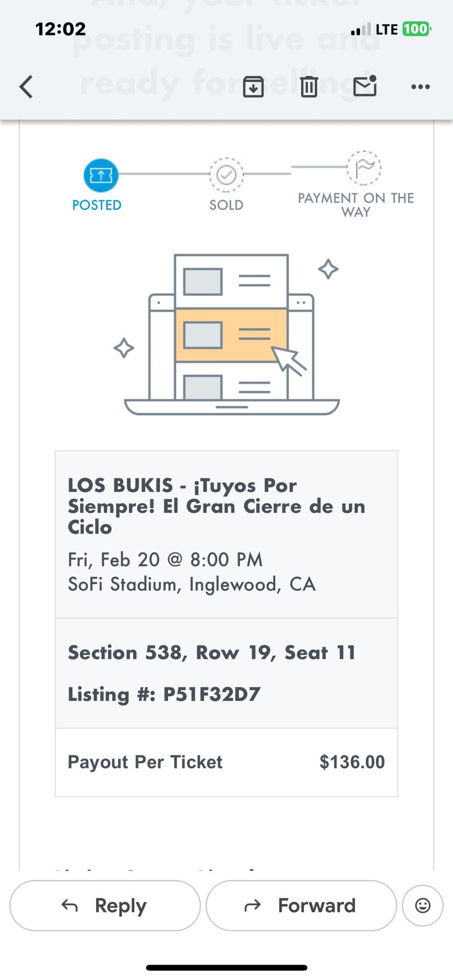Tap Section 538, Row 19, Seat 11
The image size is (453, 980).
pos(211,652)
